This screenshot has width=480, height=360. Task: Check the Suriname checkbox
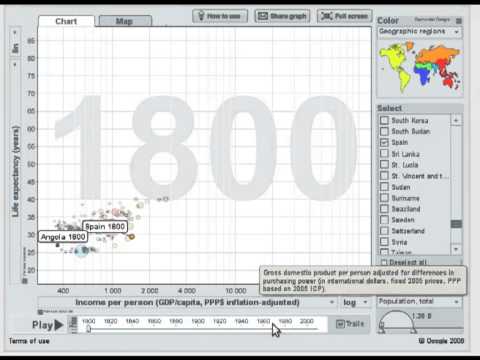(384, 198)
